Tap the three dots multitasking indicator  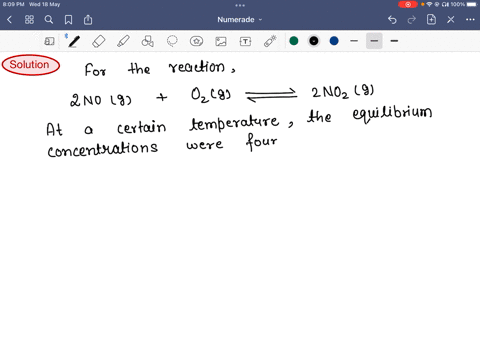(240, 5)
